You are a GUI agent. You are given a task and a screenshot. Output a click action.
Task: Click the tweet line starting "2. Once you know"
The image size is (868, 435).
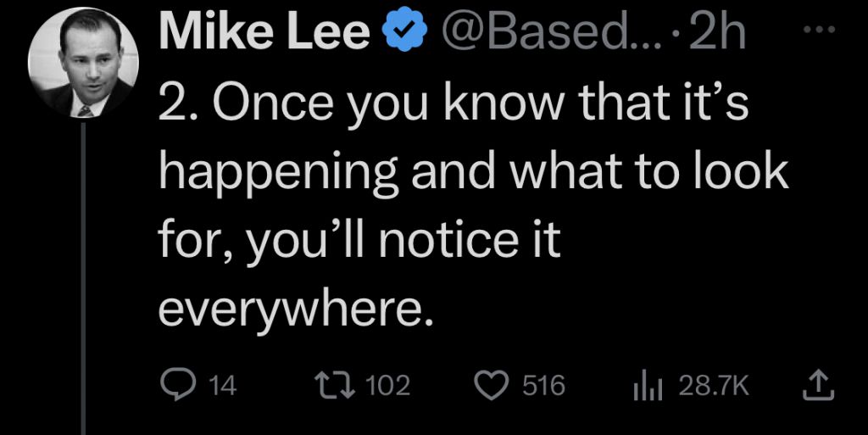[x=453, y=104]
